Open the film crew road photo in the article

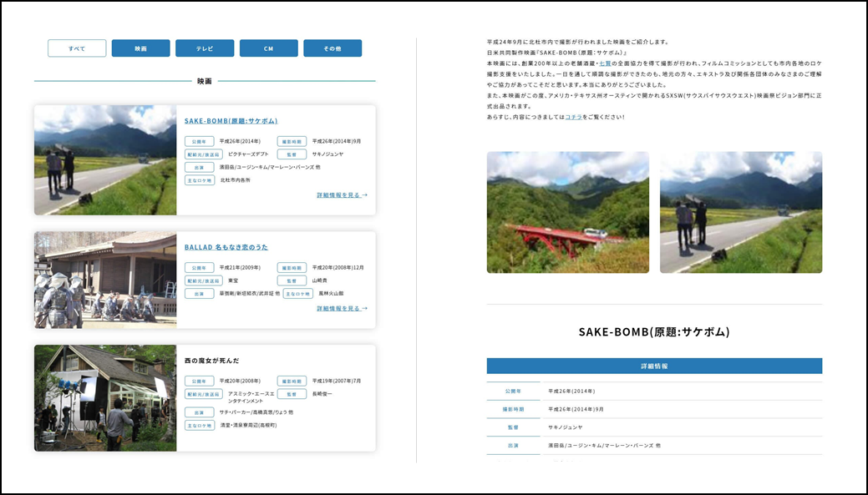click(741, 212)
